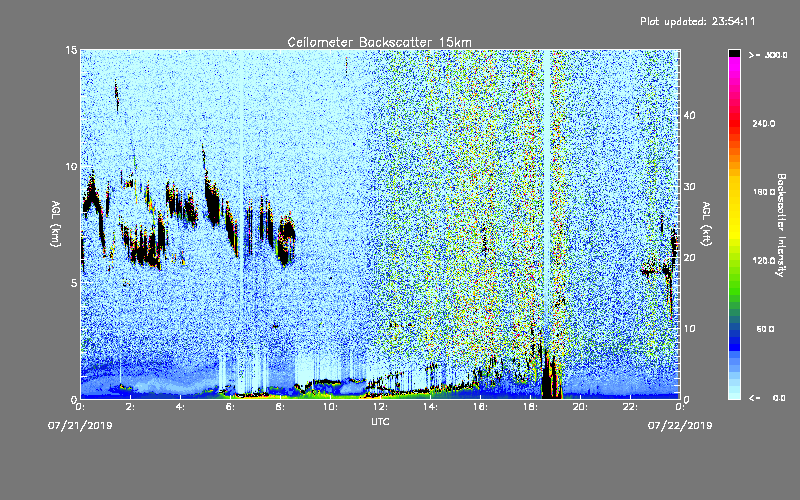Pick the black top segment of the colorbar
The height and width of the screenshot is (500, 800).
pos(734,53)
